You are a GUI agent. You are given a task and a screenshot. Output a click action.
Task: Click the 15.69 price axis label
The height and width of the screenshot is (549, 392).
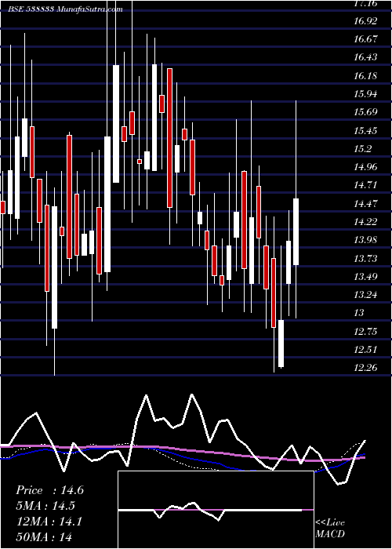click(365, 112)
